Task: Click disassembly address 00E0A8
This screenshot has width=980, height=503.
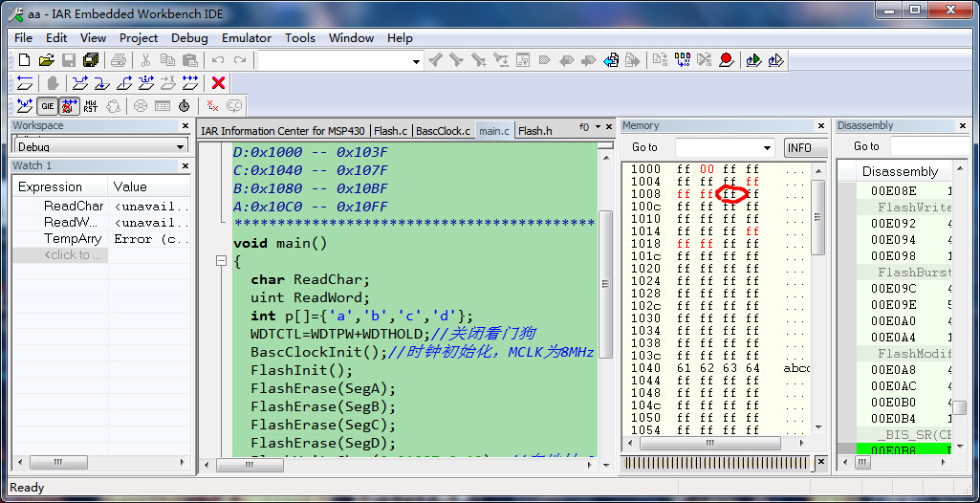Action: click(893, 370)
